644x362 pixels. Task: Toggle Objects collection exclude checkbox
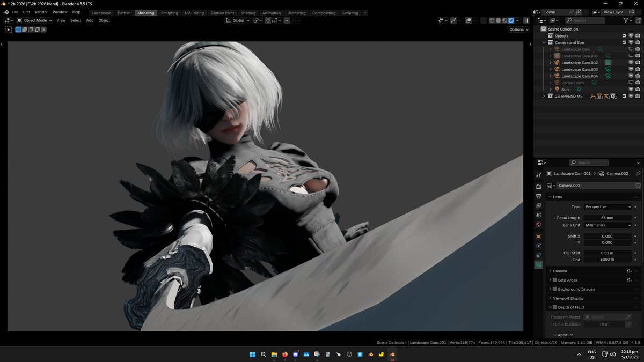(x=624, y=36)
